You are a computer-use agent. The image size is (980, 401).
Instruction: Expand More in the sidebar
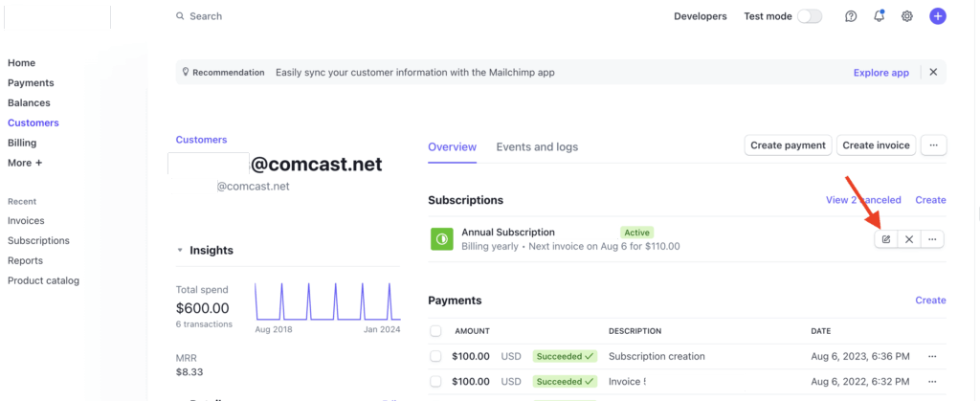(25, 163)
